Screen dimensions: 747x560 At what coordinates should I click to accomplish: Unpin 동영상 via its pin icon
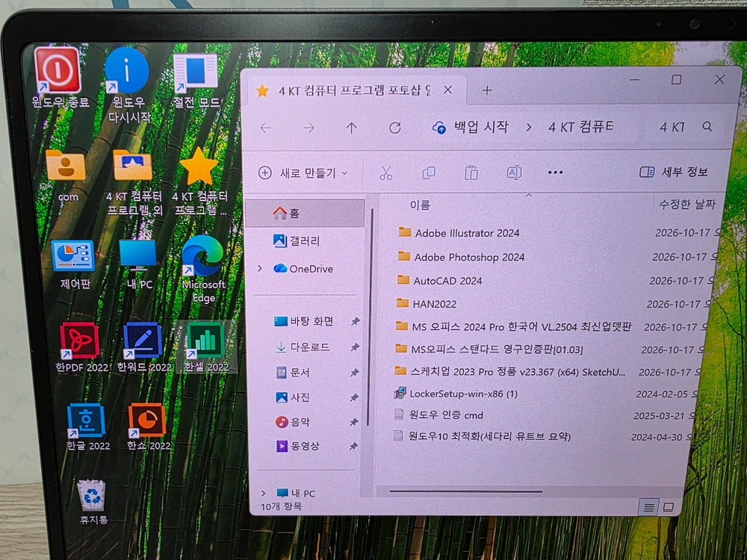pyautogui.click(x=353, y=447)
